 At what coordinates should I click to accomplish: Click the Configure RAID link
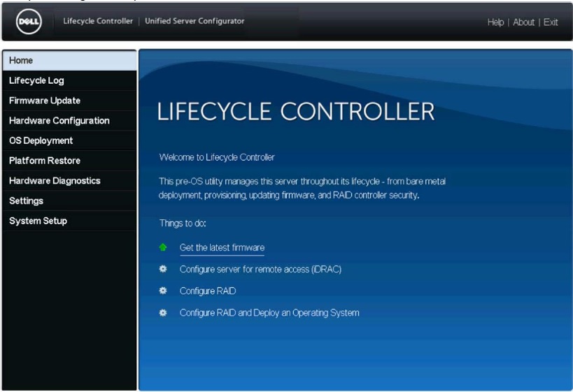[208, 291]
